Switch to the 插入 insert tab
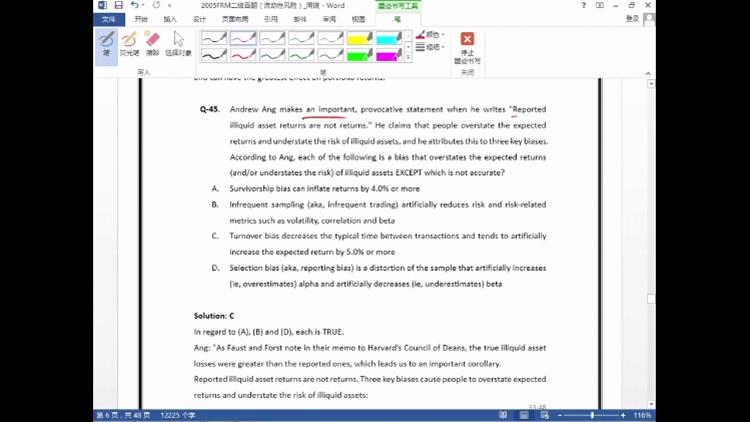 click(170, 19)
